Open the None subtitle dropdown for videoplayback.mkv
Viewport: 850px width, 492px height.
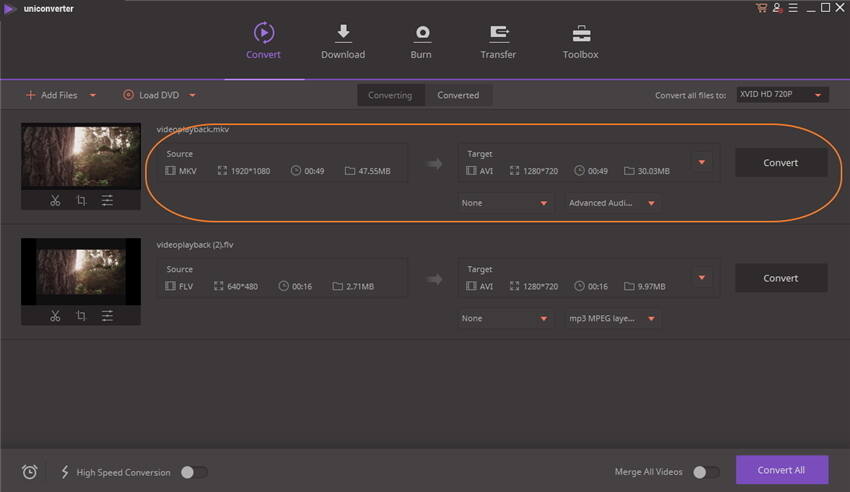pyautogui.click(x=505, y=203)
